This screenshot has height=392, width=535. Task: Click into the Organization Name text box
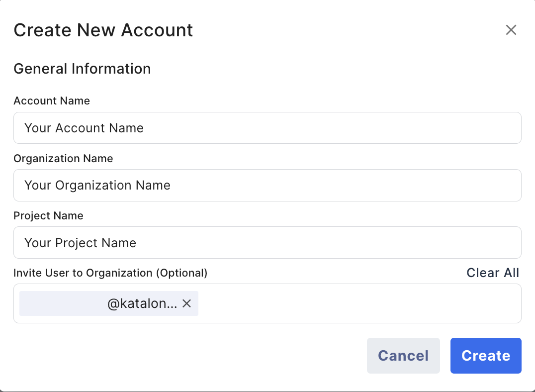coord(267,185)
